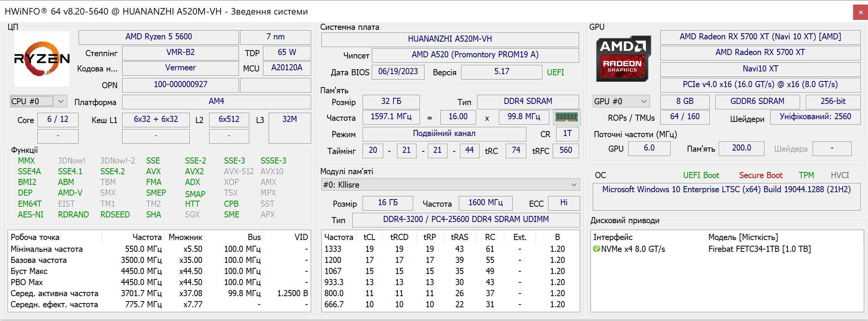Viewport: 868px width, 321px height.
Task: Click the AMD Ryzen 5 5600 name field
Action: click(158, 37)
